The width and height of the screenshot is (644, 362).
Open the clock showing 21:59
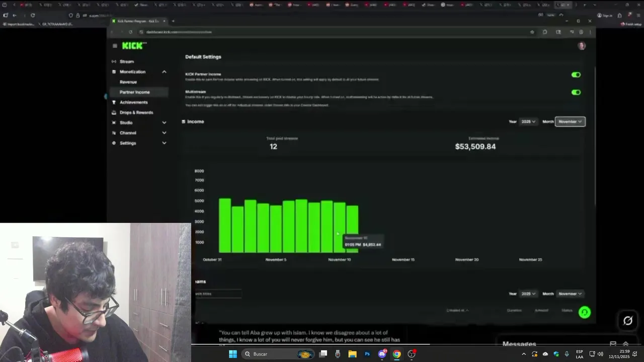pyautogui.click(x=619, y=354)
